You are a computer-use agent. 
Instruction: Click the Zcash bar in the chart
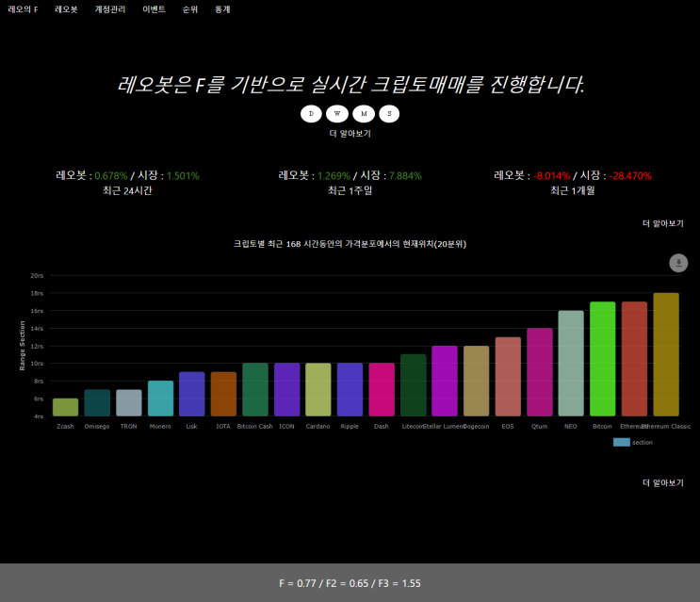(65, 407)
